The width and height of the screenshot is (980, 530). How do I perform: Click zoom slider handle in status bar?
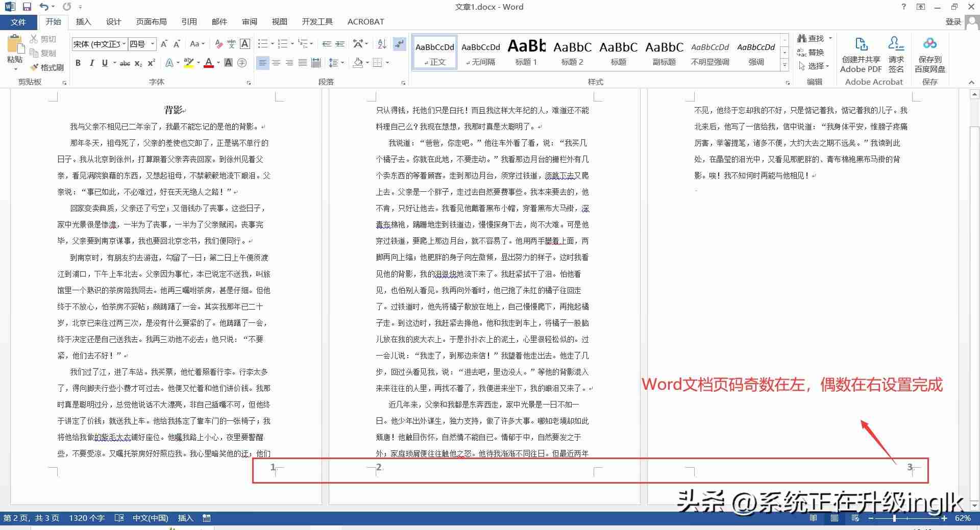(x=894, y=518)
